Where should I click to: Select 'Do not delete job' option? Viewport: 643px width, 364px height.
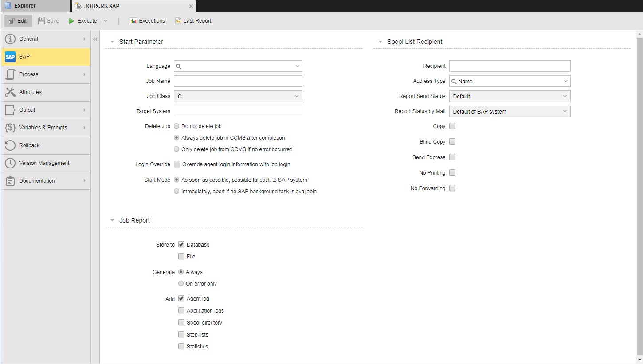[177, 126]
